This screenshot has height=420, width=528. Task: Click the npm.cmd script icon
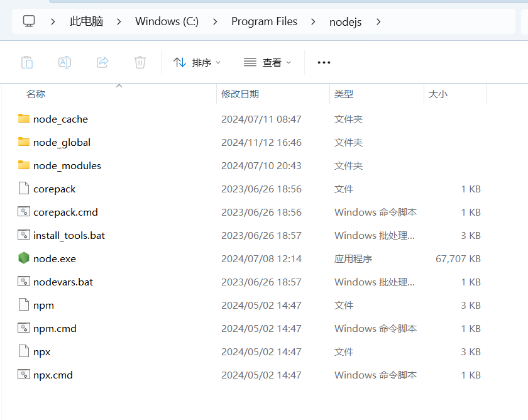[24, 328]
